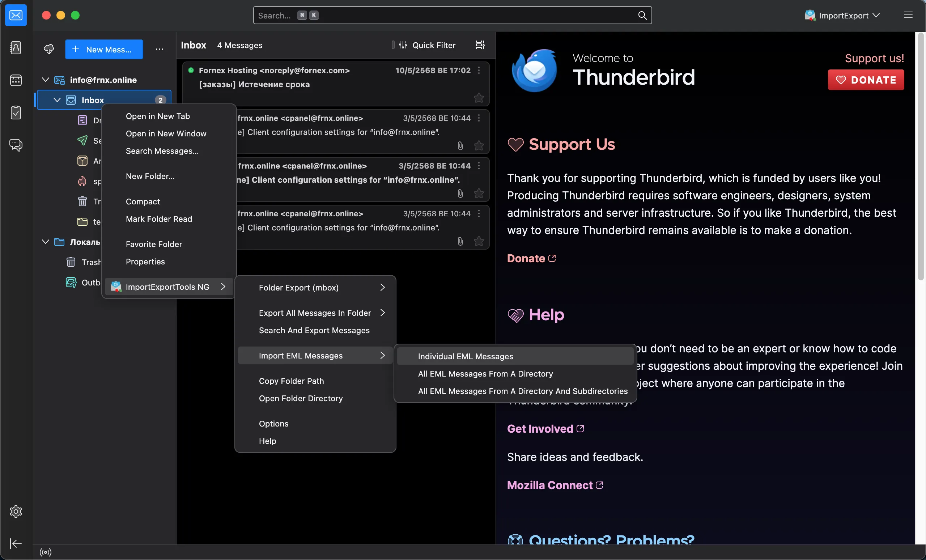
Task: Open the Address Book space
Action: (x=16, y=48)
